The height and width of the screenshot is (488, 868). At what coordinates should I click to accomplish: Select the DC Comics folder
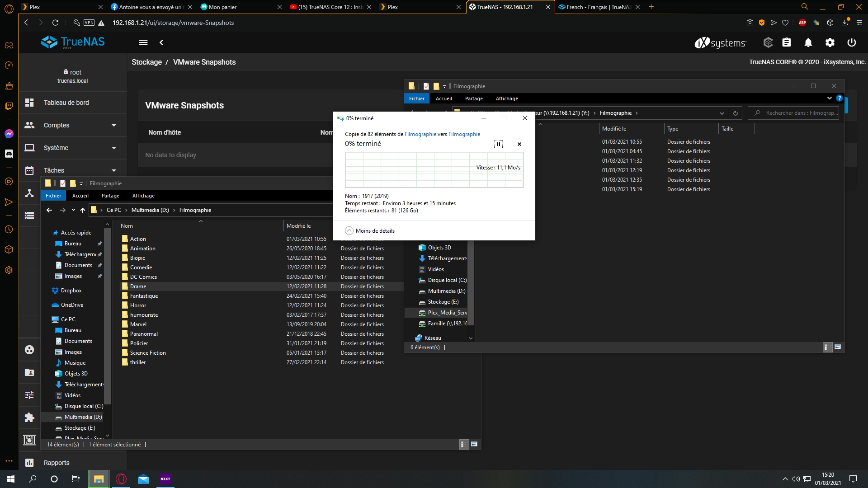(143, 277)
